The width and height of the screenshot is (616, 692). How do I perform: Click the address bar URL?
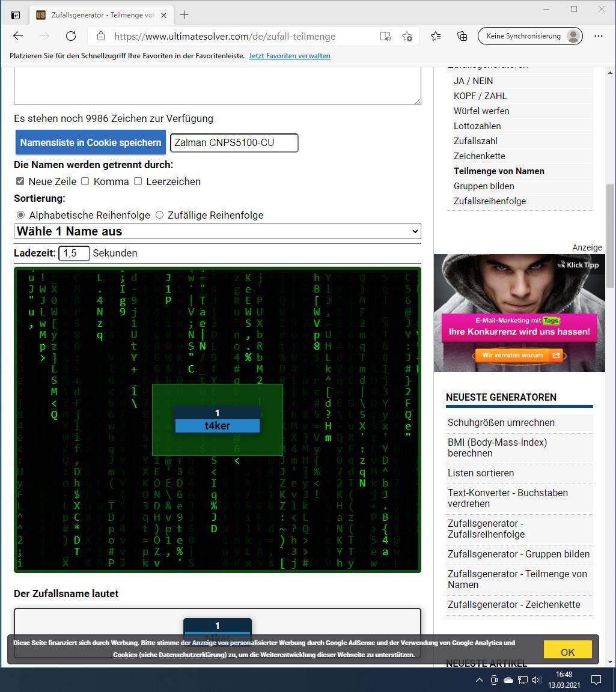224,36
